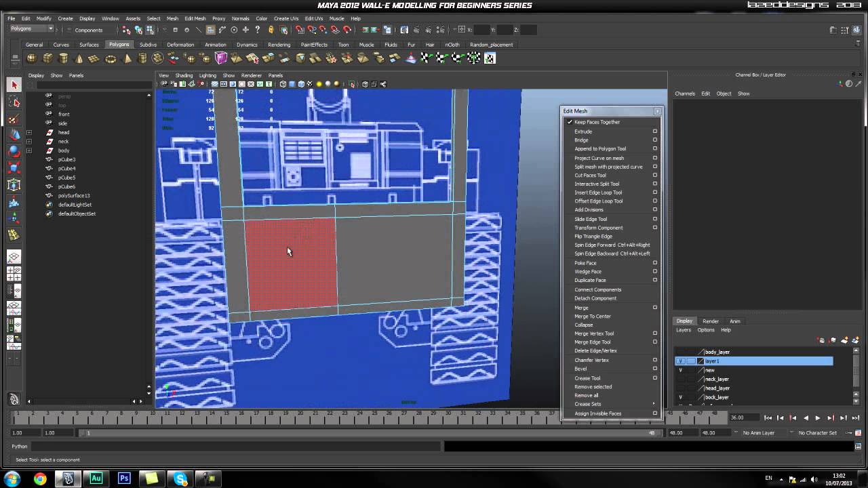Image resolution: width=868 pixels, height=488 pixels.
Task: Open the No Character Set dropdown
Action: pos(819,433)
